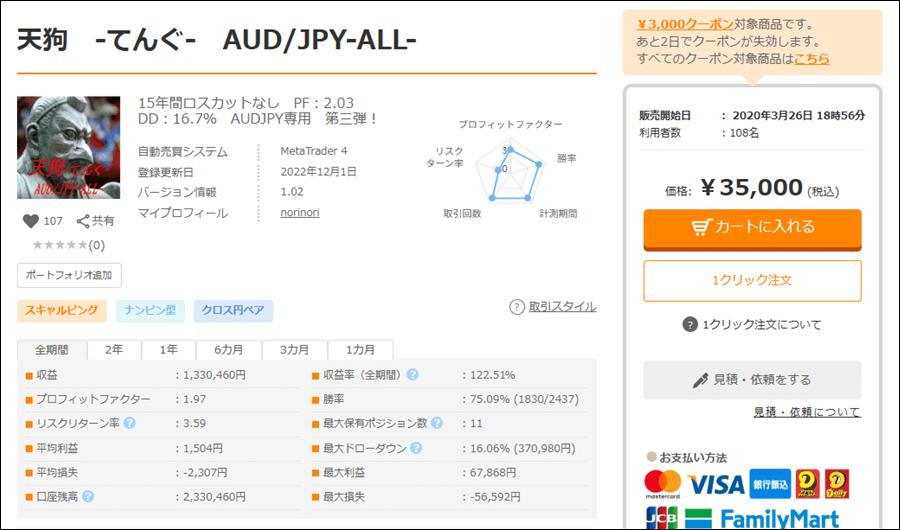This screenshot has height=530, width=900.
Task: Click the Mastercard payment logo
Action: (x=662, y=484)
